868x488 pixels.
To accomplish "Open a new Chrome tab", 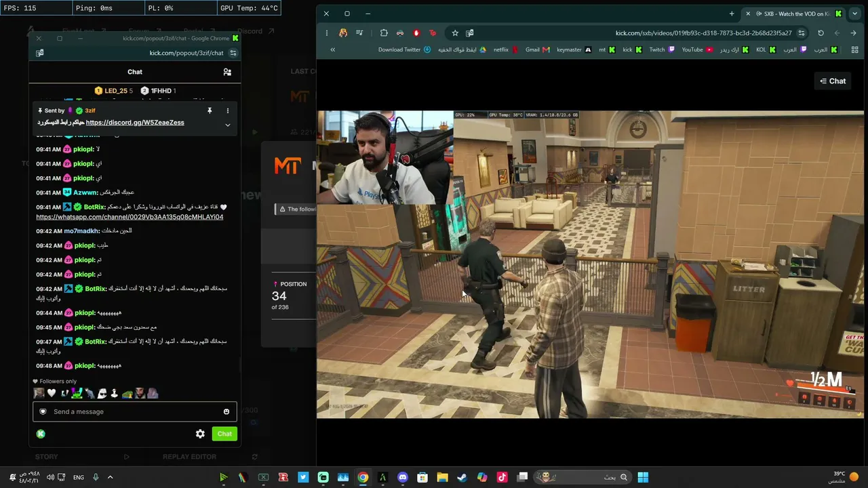I will (732, 14).
